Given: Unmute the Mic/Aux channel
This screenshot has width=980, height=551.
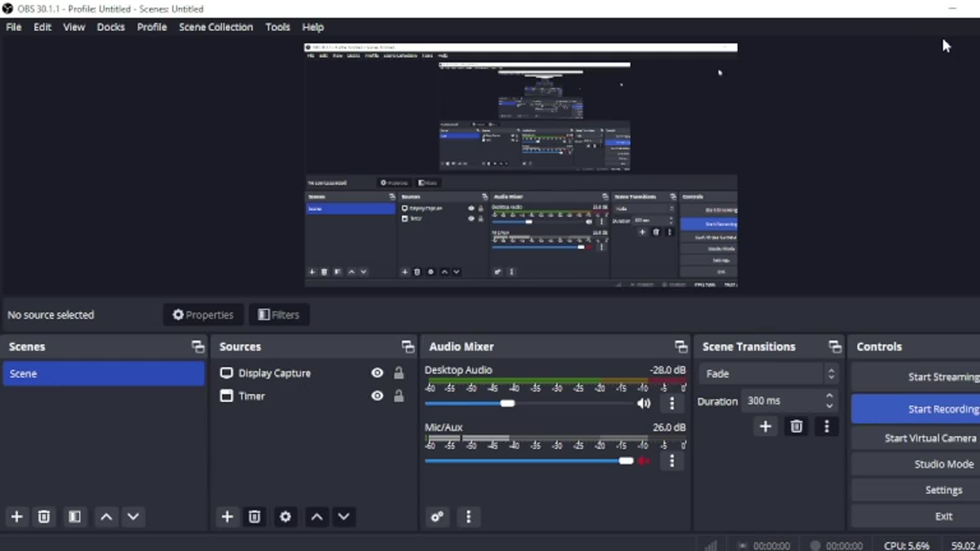Looking at the screenshot, I should point(644,461).
